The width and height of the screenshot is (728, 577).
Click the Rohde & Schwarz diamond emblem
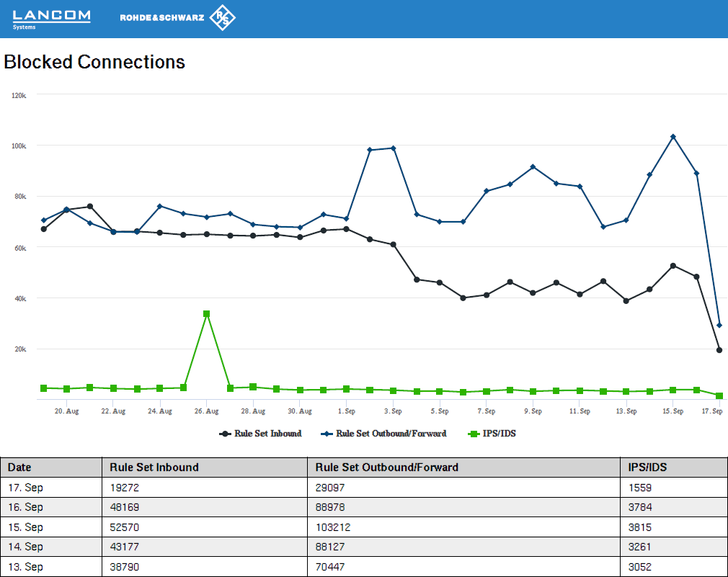click(x=222, y=19)
